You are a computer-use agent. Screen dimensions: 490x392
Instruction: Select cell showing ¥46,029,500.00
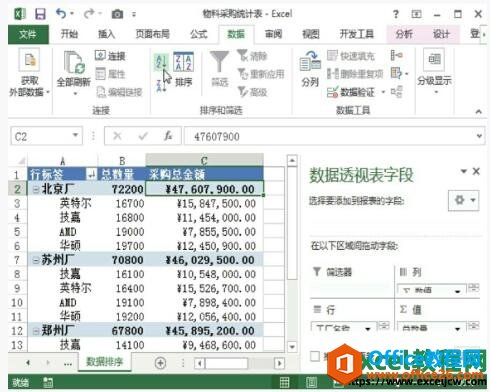pos(204,260)
